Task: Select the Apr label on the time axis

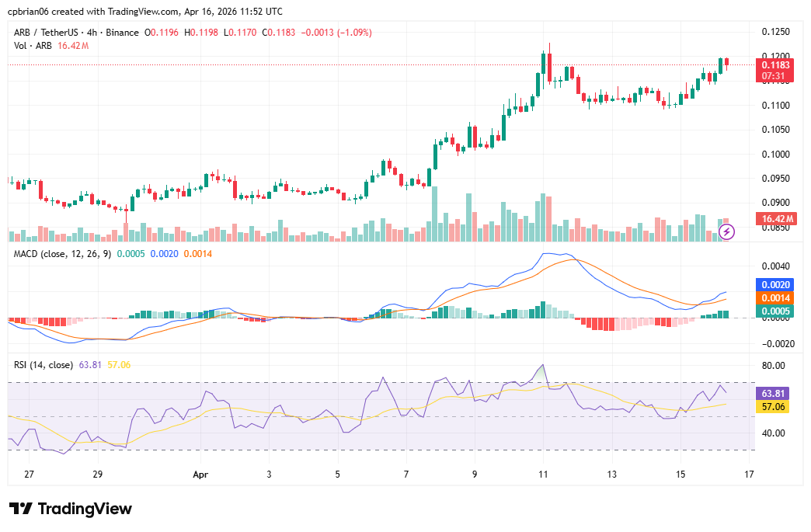Action: [200, 475]
